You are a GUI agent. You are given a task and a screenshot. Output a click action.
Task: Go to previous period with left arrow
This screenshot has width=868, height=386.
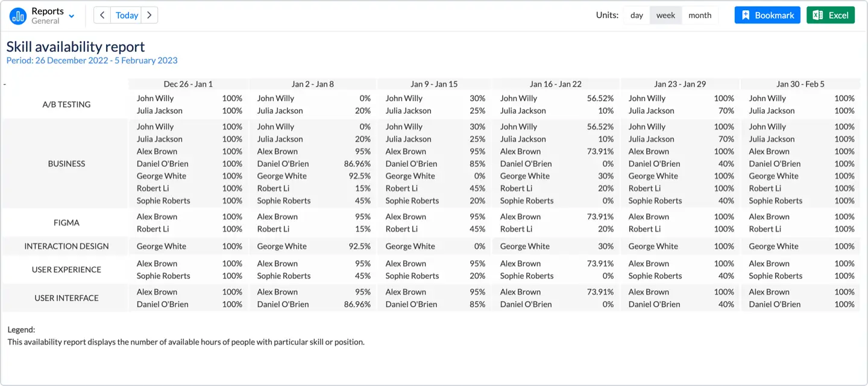tap(102, 15)
